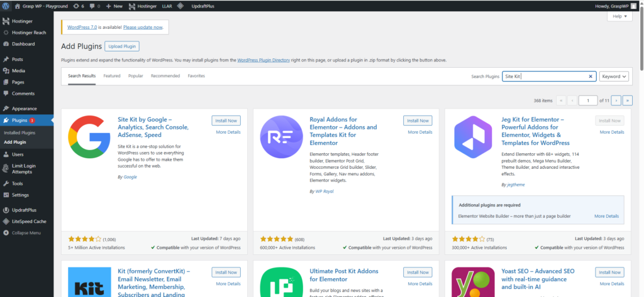644x297 pixels.
Task: Jump to the last results page
Action: (x=627, y=100)
